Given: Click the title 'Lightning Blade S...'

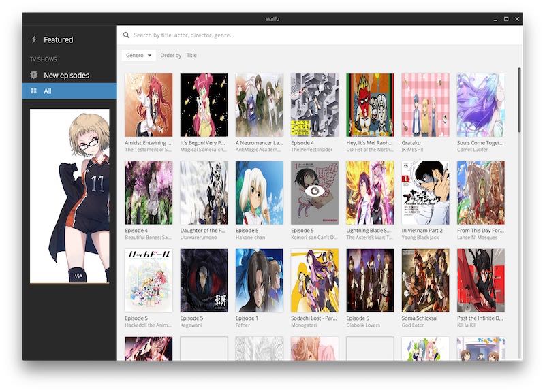Looking at the screenshot, I should pos(369,231).
